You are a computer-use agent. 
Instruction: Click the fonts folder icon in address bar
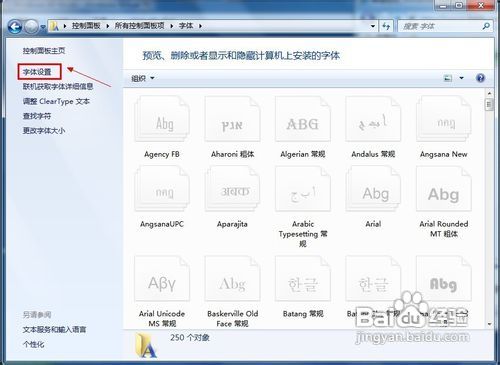(54, 26)
